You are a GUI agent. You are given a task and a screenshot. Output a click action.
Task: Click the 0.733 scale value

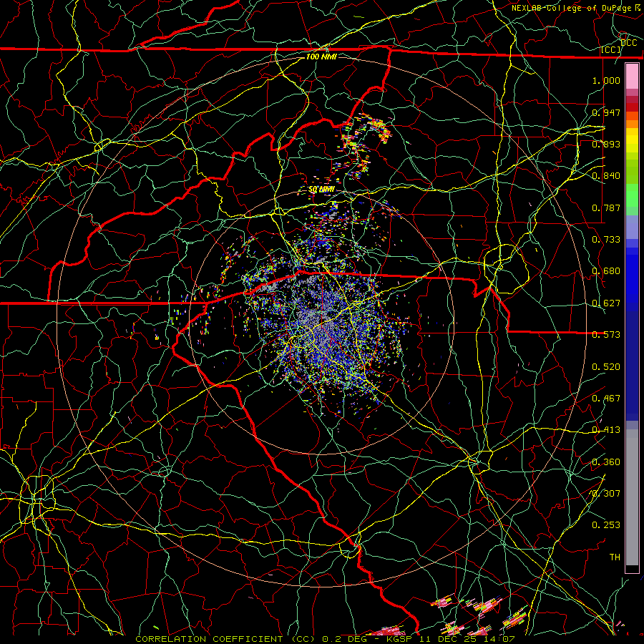(x=606, y=240)
